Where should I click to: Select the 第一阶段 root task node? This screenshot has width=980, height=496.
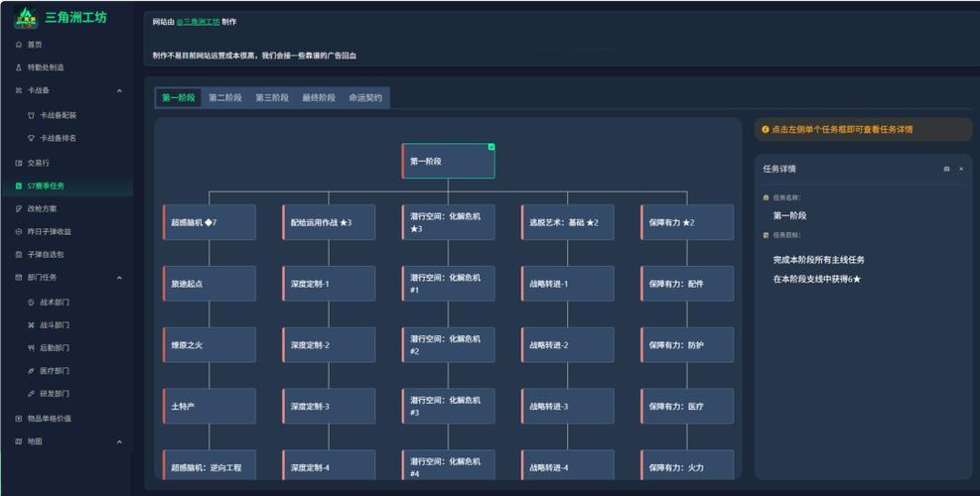point(448,161)
